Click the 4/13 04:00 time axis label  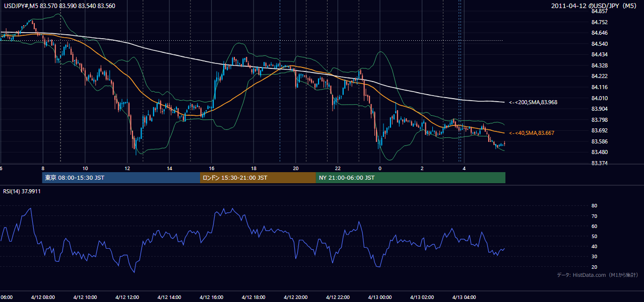(x=465, y=297)
